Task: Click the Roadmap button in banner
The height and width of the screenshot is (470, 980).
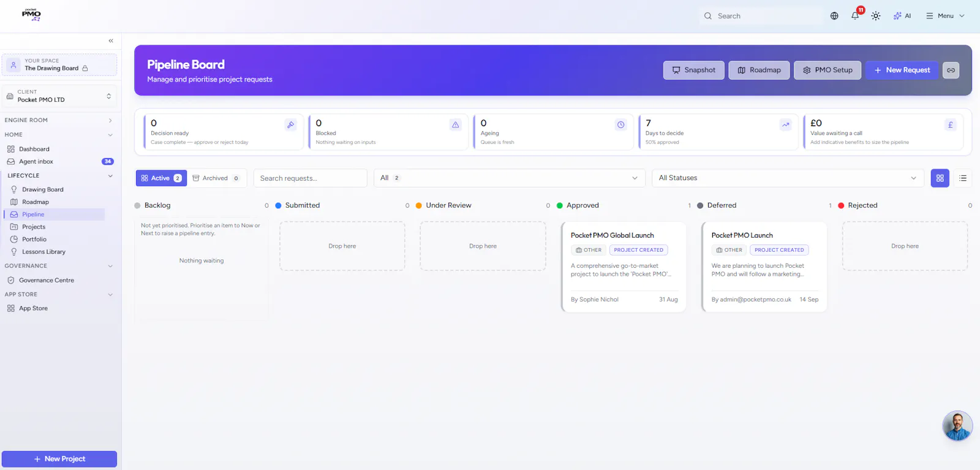Action: pos(759,70)
